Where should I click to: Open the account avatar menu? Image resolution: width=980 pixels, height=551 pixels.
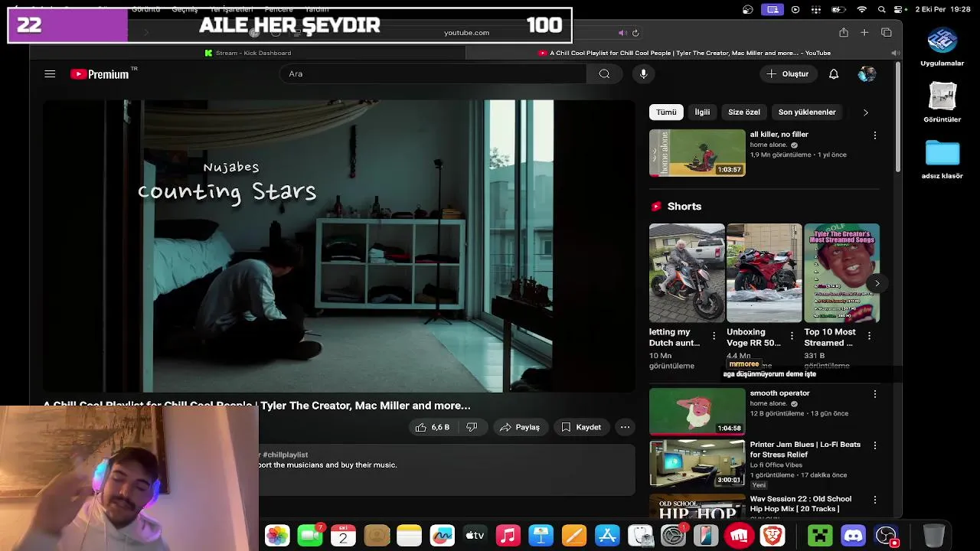tap(867, 73)
